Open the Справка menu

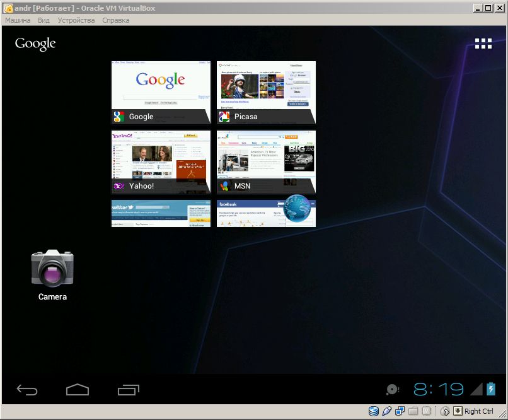coord(116,20)
